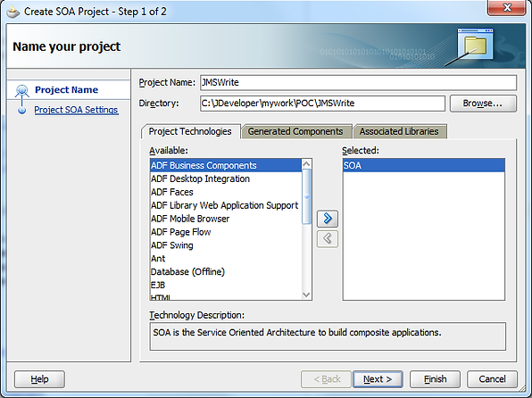Click the Technology Description text box
The width and height of the screenshot is (532, 398).
pyautogui.click(x=328, y=336)
